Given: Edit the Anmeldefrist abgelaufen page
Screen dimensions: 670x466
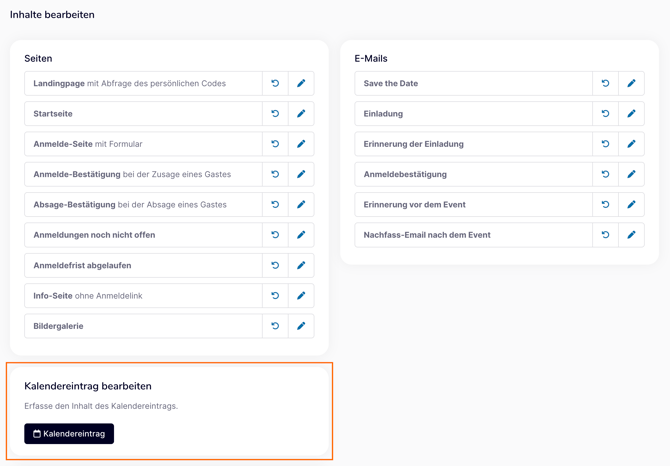Looking at the screenshot, I should [301, 266].
